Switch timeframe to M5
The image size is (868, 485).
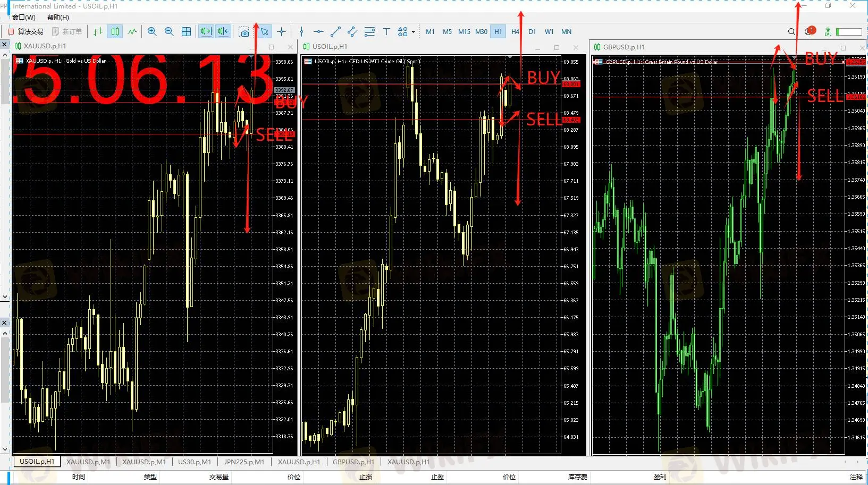click(x=447, y=32)
